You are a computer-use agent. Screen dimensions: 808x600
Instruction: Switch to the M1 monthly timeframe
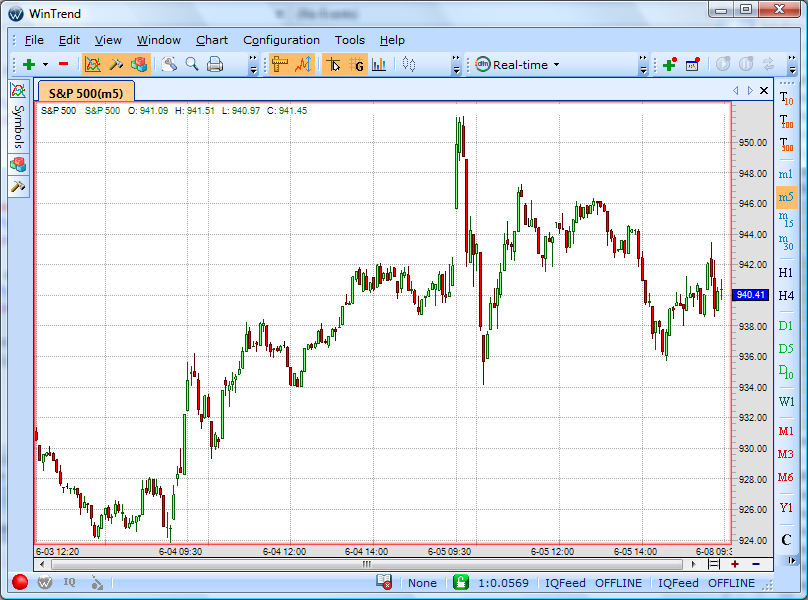pos(786,431)
